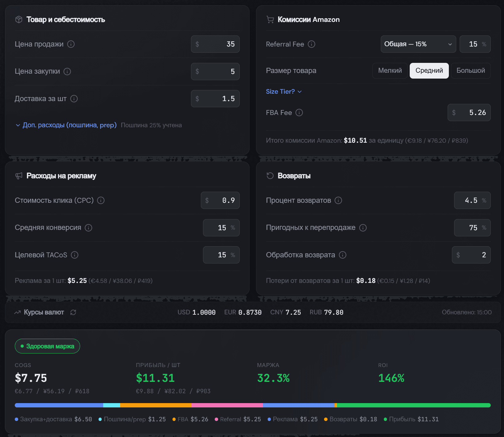Image resolution: width=504 pixels, height=437 pixels.
Task: Click the return arrow icon next to Возвраты
Action: (270, 176)
